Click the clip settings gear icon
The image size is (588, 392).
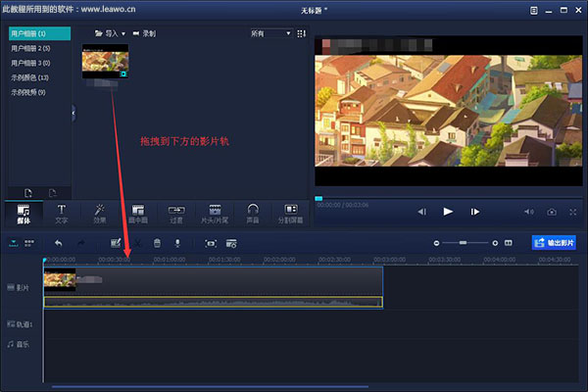[231, 243]
